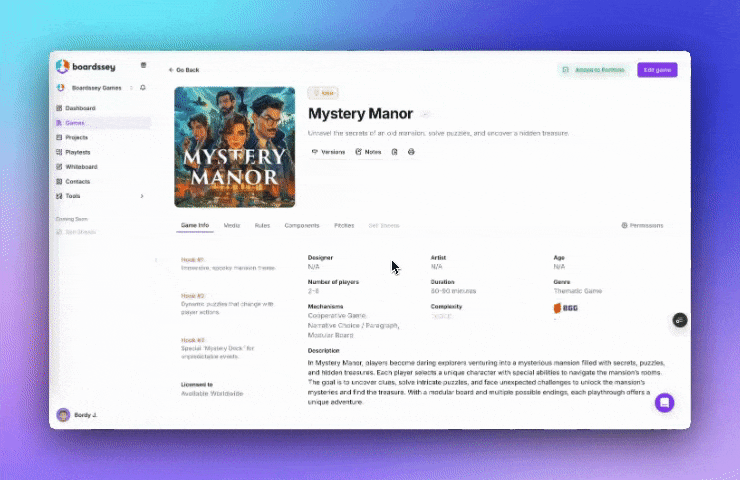Open Playtests in the sidebar
This screenshot has height=480, width=740.
tap(78, 152)
